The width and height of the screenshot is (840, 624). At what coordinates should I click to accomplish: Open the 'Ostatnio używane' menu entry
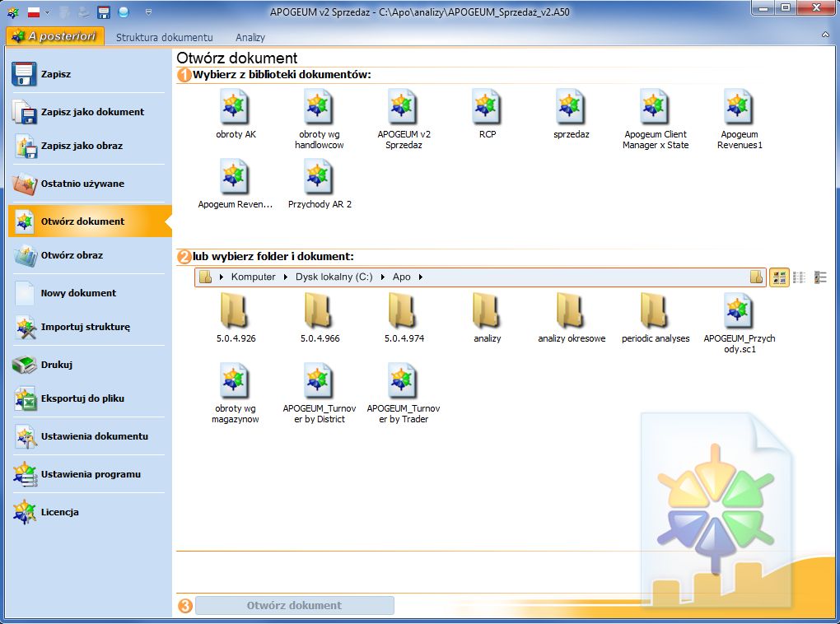tap(89, 184)
